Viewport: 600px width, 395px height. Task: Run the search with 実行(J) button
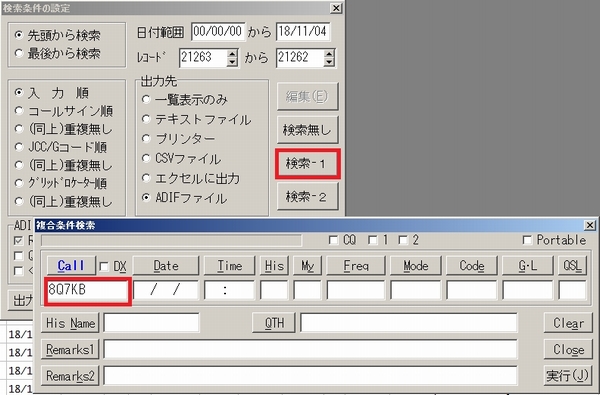pyautogui.click(x=568, y=375)
